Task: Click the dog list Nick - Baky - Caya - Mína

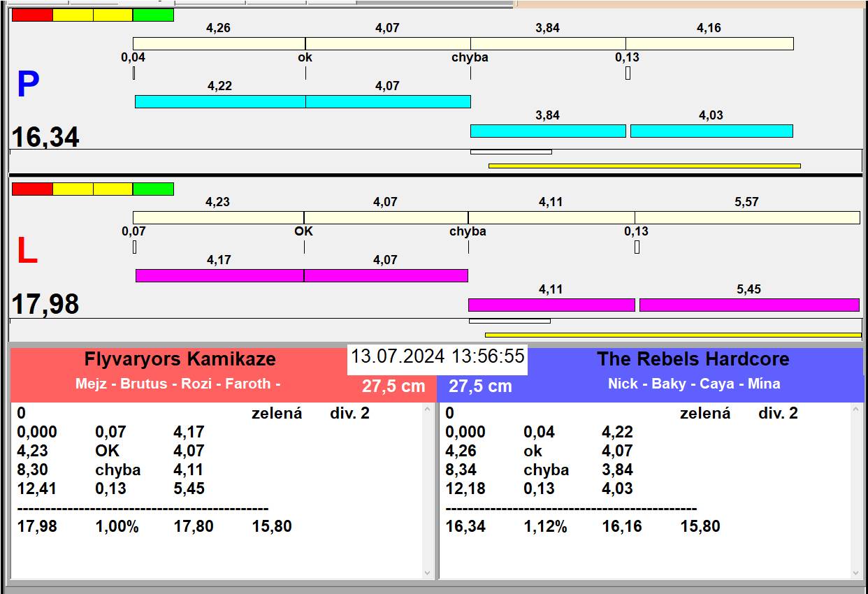Action: pos(694,384)
